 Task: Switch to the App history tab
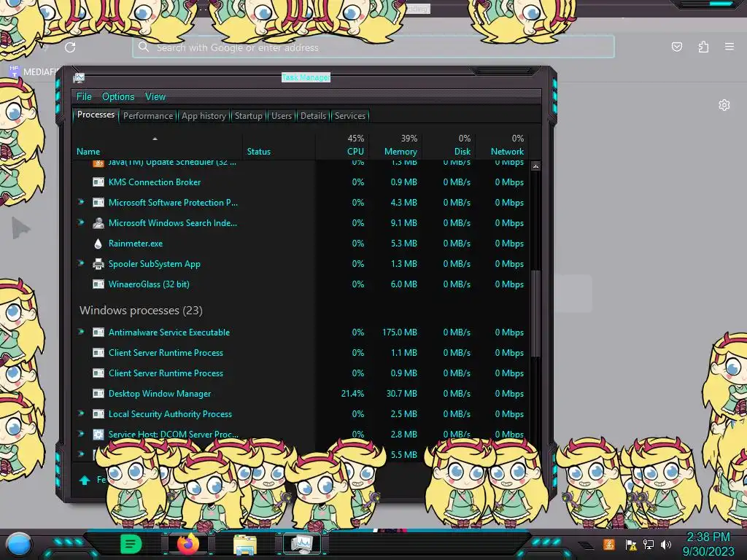pos(204,116)
